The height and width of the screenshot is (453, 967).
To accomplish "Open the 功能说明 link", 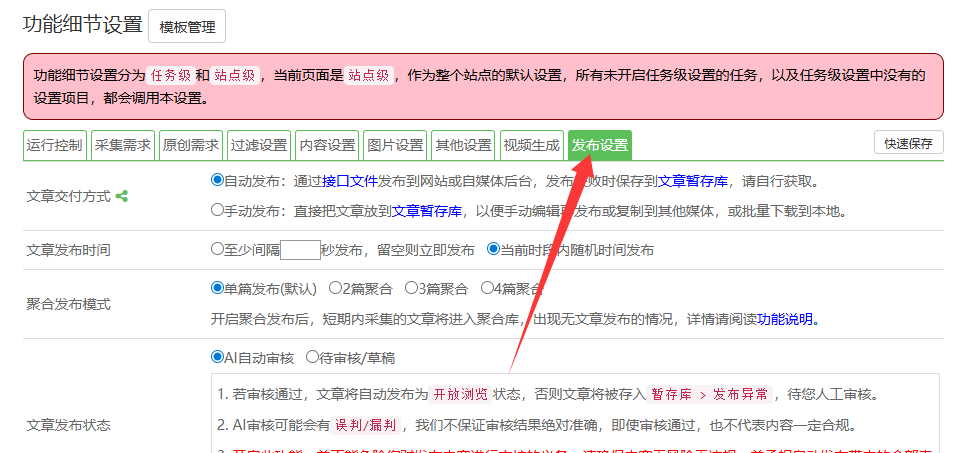I will coord(785,320).
